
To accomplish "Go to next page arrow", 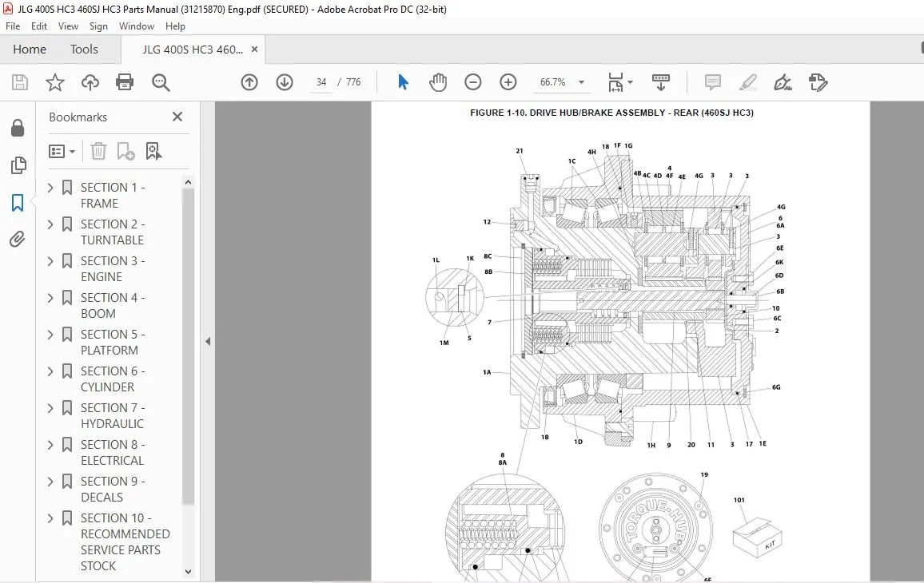I will 285,81.
